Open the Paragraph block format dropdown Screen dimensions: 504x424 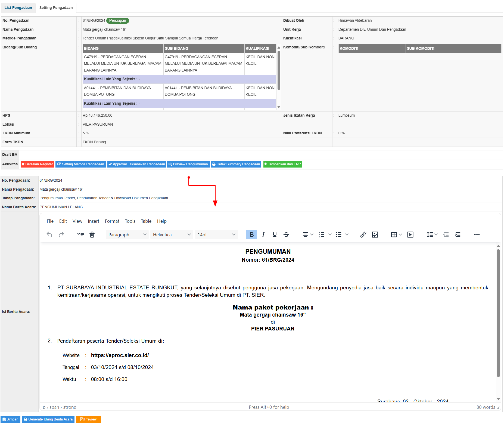click(x=127, y=235)
